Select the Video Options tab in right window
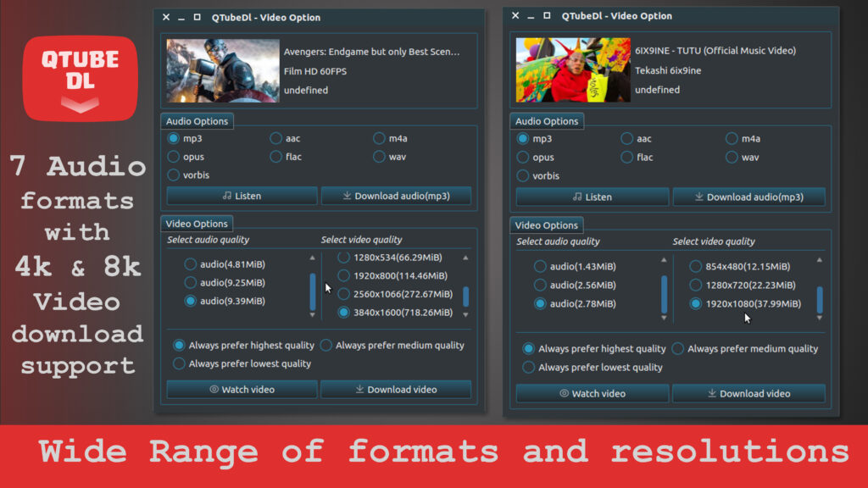This screenshot has height=488, width=868. click(x=548, y=225)
